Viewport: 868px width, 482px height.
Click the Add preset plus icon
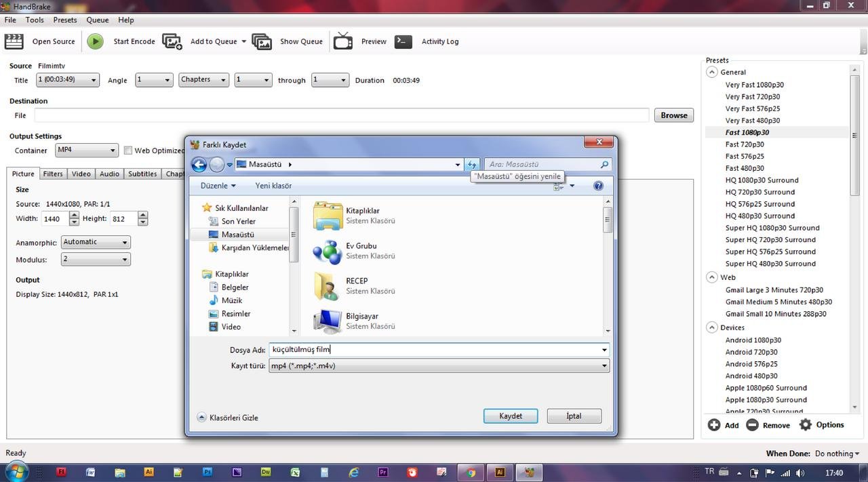click(x=714, y=425)
